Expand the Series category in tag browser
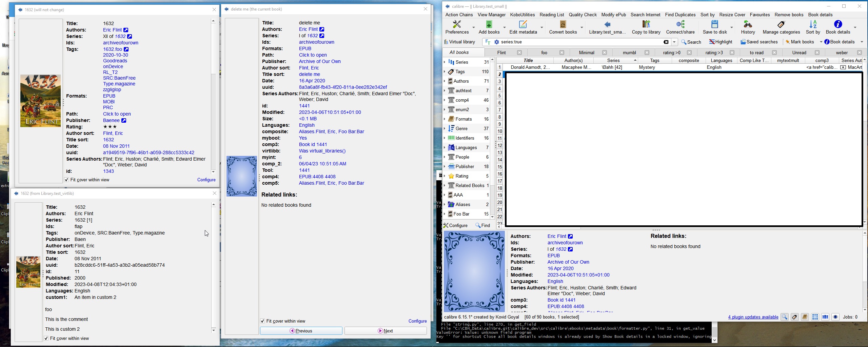The image size is (868, 347). [445, 62]
